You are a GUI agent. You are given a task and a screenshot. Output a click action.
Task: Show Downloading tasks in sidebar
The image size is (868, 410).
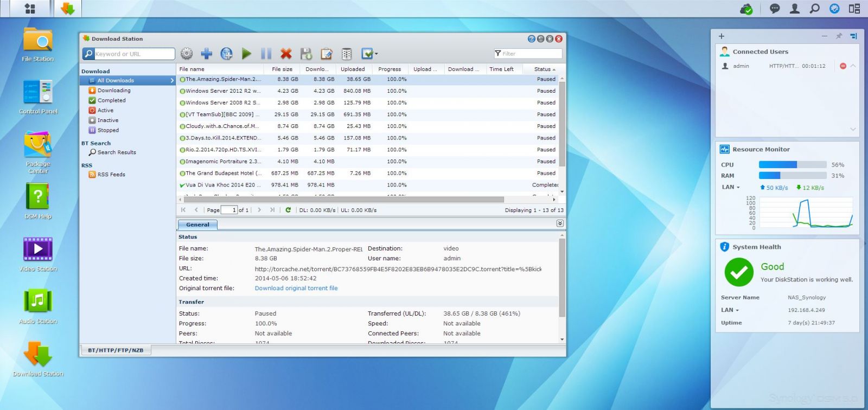[x=114, y=91]
